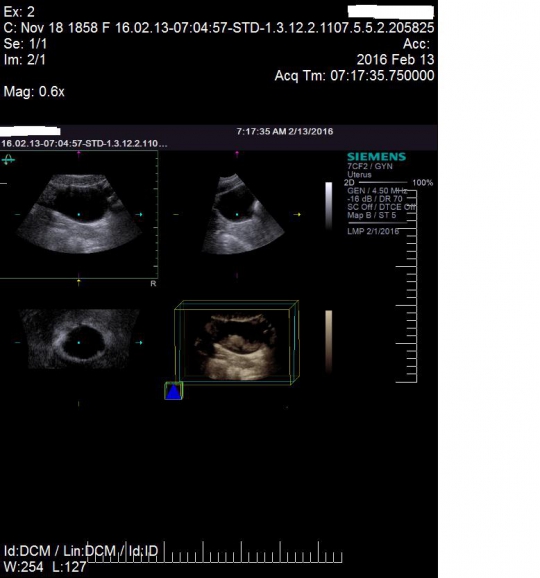Screen dimensions: 540x578
Task: Click the 2D gain 100% slider line
Action: (x=383, y=182)
